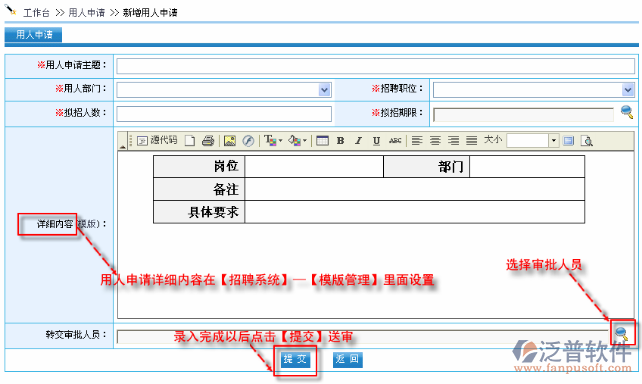This screenshot has height=384, width=642.
Task: Center-align text in the editor
Action: tap(435, 141)
